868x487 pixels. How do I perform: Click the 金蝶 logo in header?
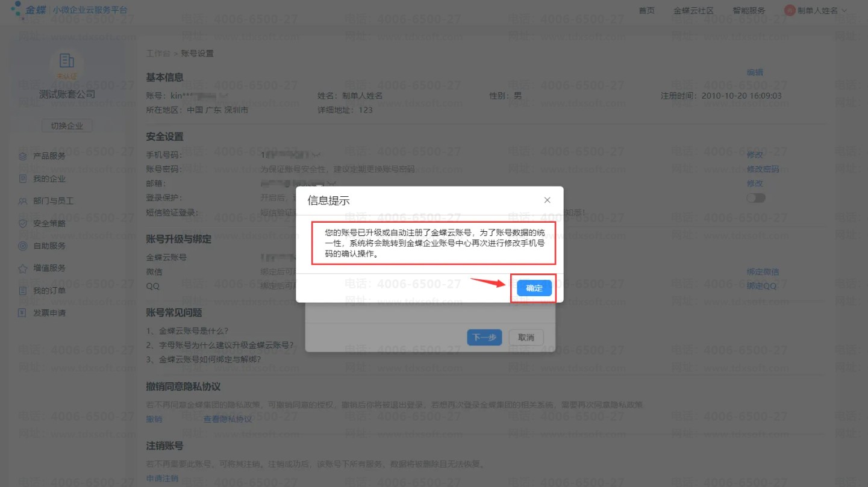pos(27,10)
